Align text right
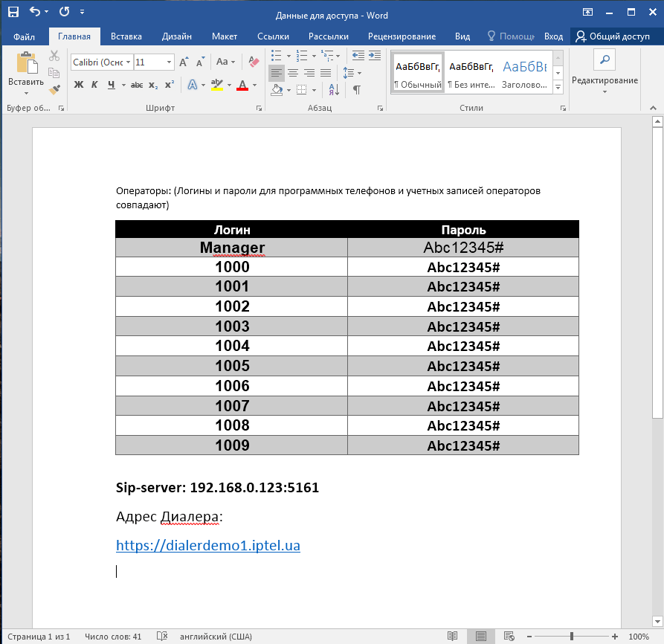 coord(309,73)
